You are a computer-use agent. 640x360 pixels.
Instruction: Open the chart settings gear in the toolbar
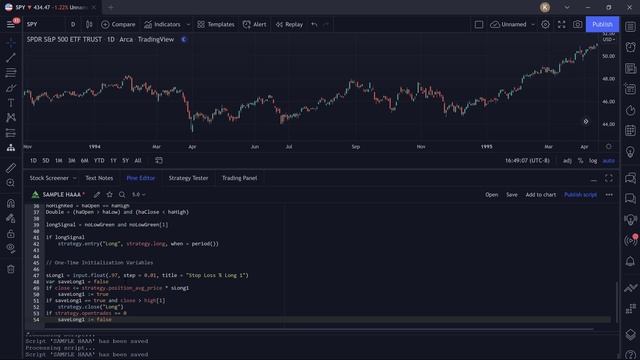[x=545, y=24]
